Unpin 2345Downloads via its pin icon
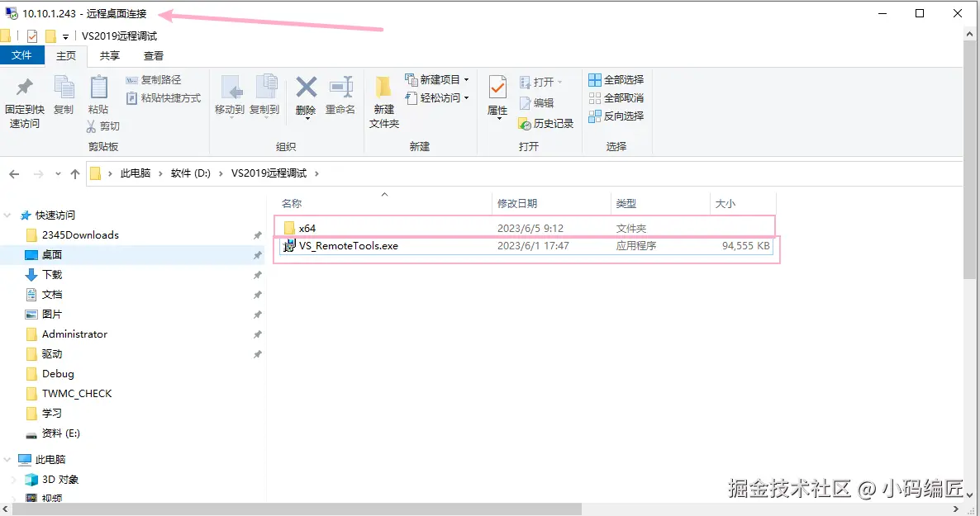The height and width of the screenshot is (516, 980). (258, 235)
